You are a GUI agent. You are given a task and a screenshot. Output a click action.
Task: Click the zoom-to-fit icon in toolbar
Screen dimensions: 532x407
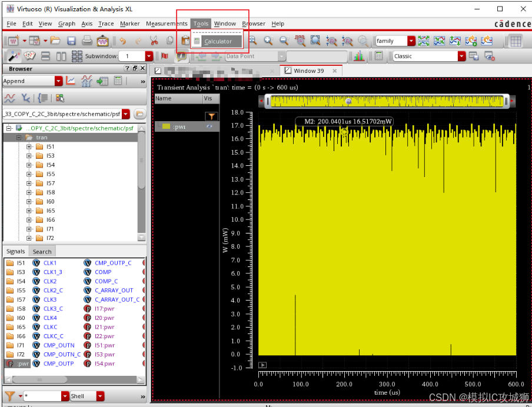(x=315, y=41)
